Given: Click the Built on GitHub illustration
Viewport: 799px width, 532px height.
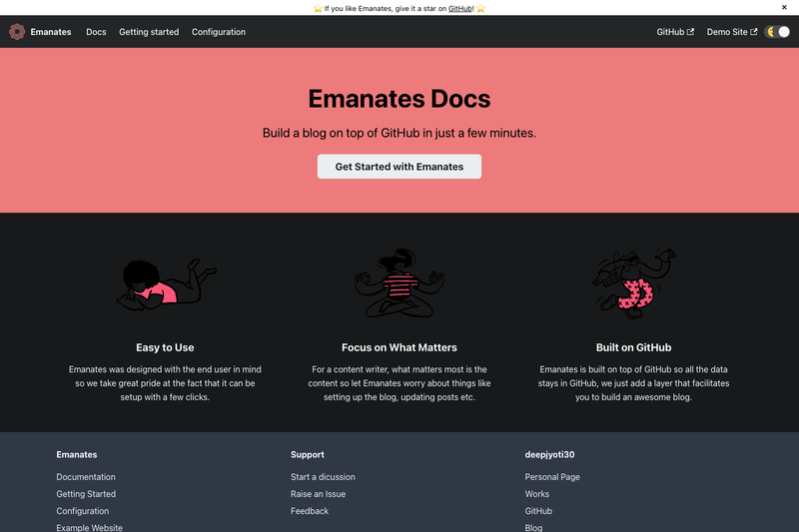Looking at the screenshot, I should pos(633,283).
